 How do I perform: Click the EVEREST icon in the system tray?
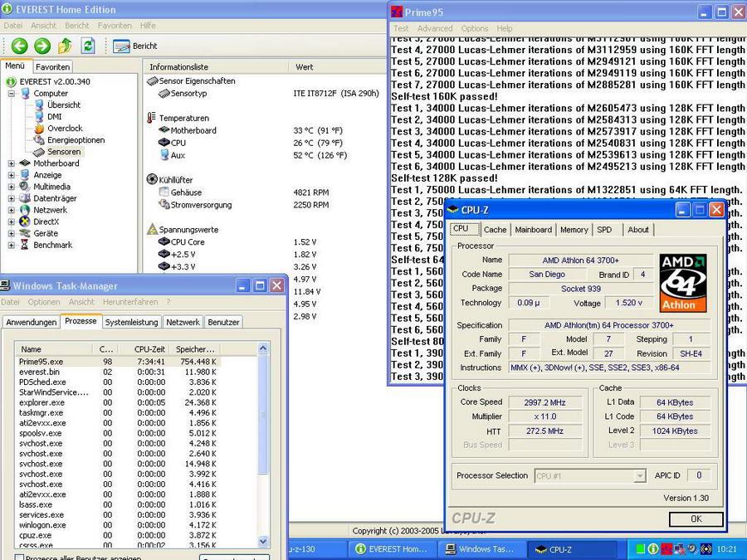pyautogui.click(x=653, y=549)
